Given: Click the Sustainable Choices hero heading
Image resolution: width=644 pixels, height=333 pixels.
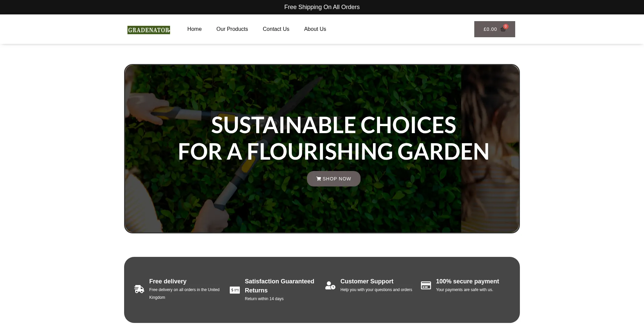Looking at the screenshot, I should 334,138.
